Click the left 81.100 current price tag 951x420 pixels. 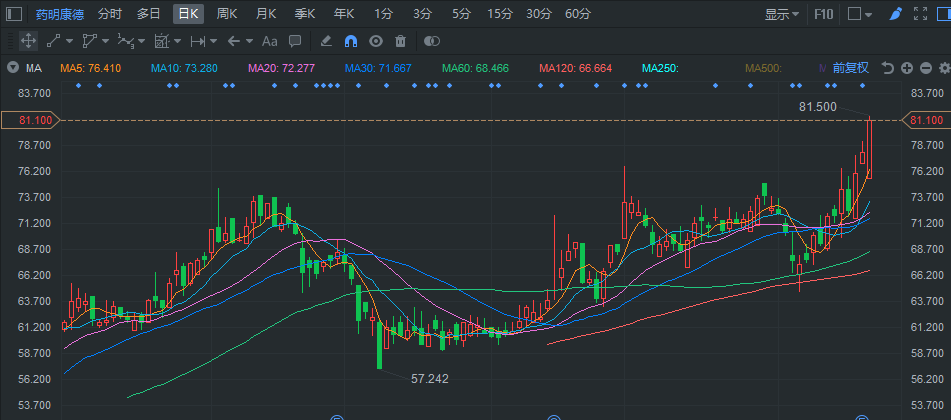[30, 120]
